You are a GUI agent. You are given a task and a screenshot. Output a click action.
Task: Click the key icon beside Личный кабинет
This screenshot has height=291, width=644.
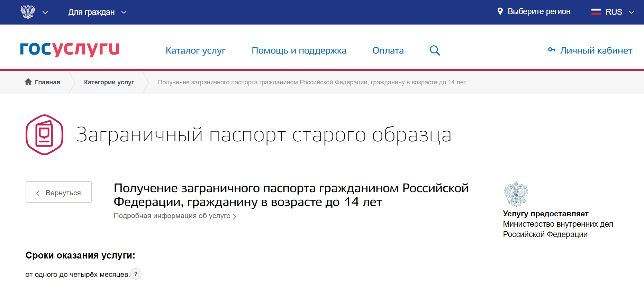point(552,50)
